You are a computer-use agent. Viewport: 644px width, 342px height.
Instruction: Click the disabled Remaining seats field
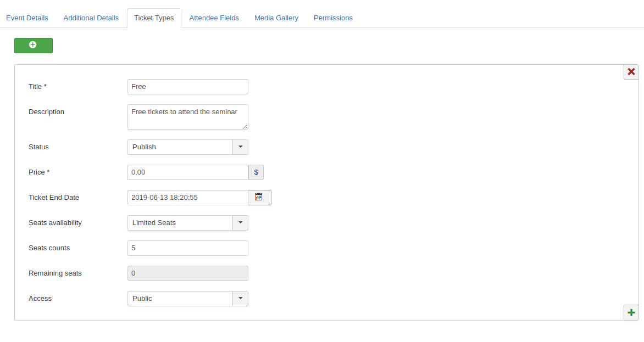188,273
